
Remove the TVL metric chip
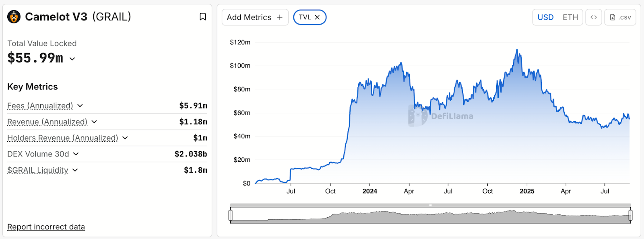(x=317, y=17)
